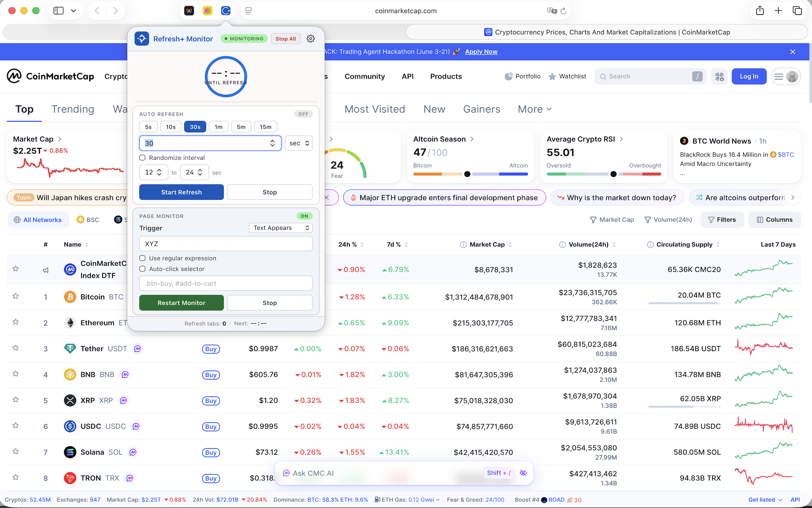This screenshot has width=812, height=508.
Task: Show tab overview icon
Action: click(x=797, y=11)
